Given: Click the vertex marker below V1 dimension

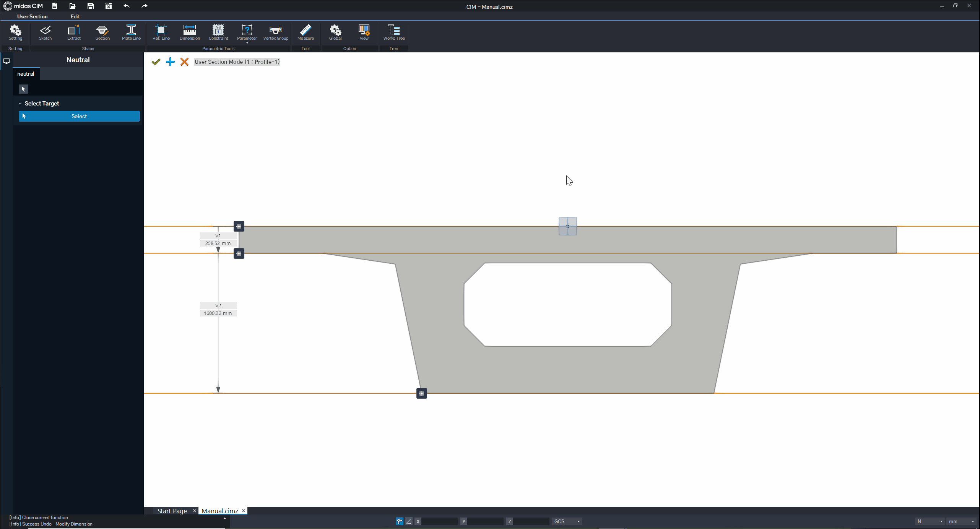Looking at the screenshot, I should [x=239, y=253].
